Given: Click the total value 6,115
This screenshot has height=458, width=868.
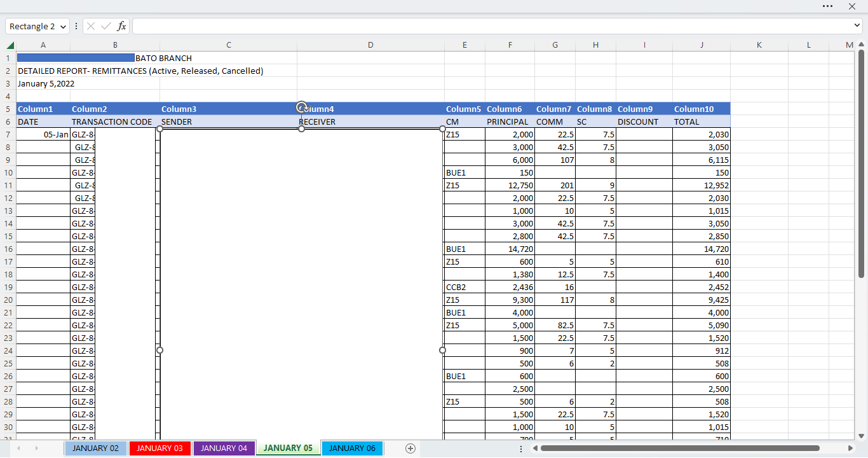Looking at the screenshot, I should point(702,160).
